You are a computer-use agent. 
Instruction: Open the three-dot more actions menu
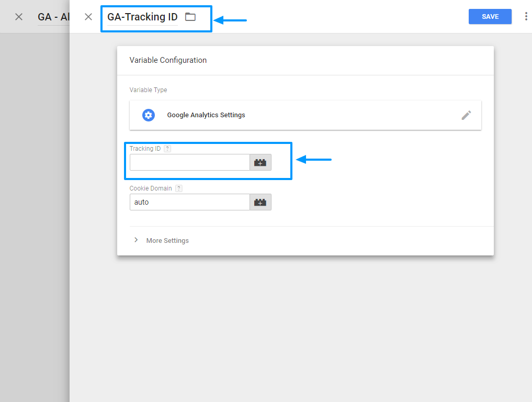pyautogui.click(x=526, y=17)
